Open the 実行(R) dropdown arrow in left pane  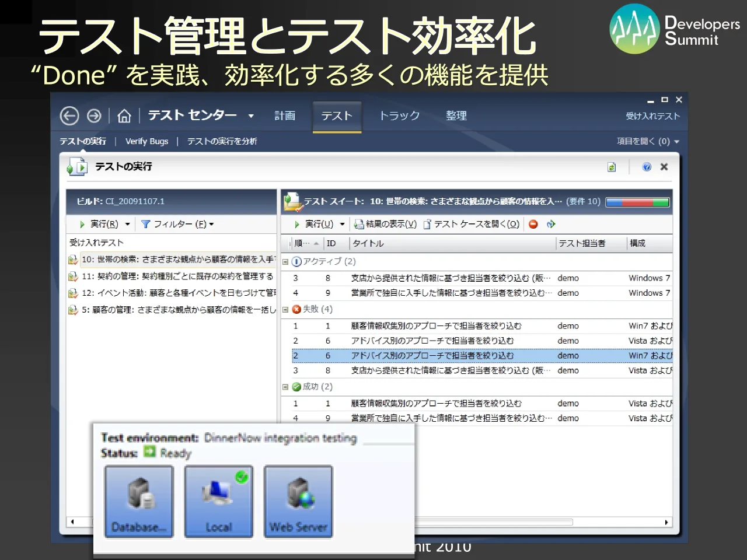(127, 225)
